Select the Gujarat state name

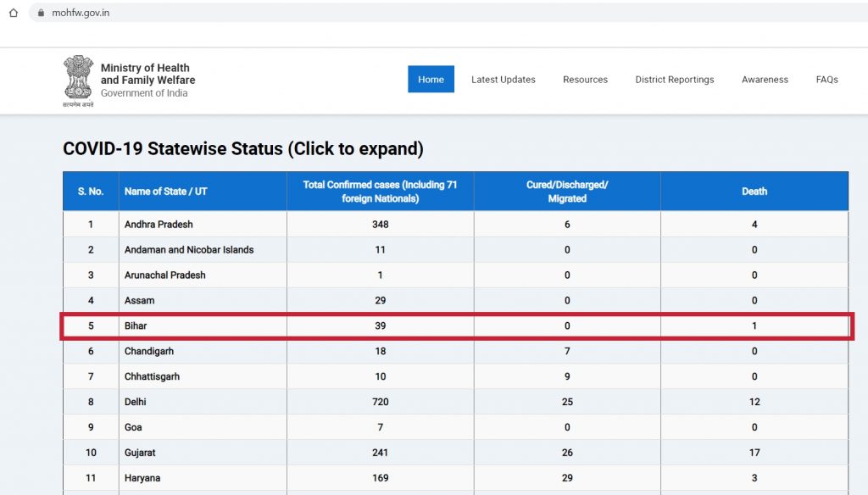click(x=140, y=453)
